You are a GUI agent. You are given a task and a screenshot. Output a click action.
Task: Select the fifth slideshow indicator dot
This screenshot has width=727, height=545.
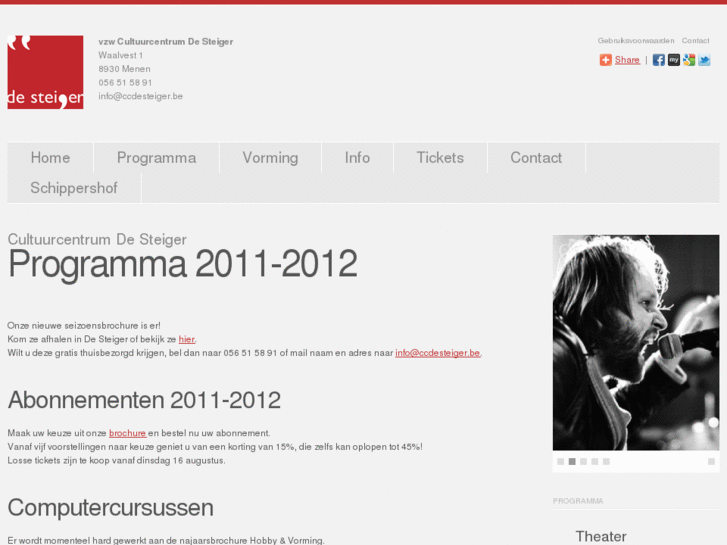[606, 462]
